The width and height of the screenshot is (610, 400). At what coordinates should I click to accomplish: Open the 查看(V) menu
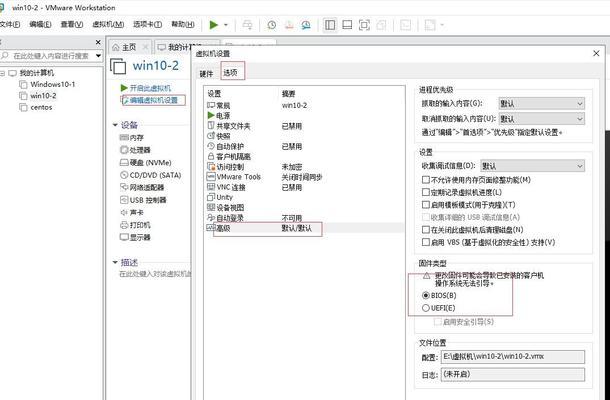pyautogui.click(x=72, y=25)
